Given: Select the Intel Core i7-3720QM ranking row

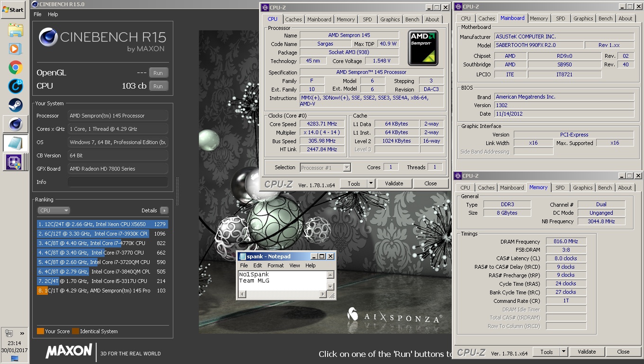Looking at the screenshot, I should click(102, 262).
